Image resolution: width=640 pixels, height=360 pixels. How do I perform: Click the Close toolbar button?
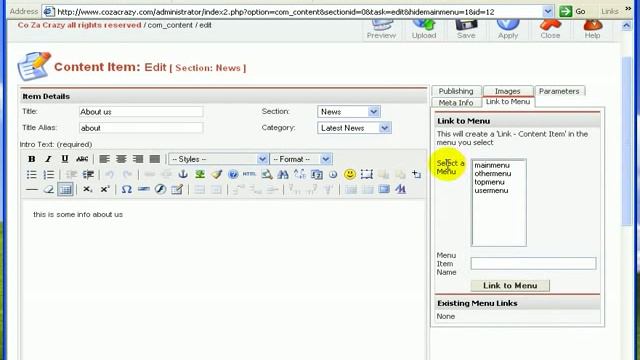click(550, 29)
